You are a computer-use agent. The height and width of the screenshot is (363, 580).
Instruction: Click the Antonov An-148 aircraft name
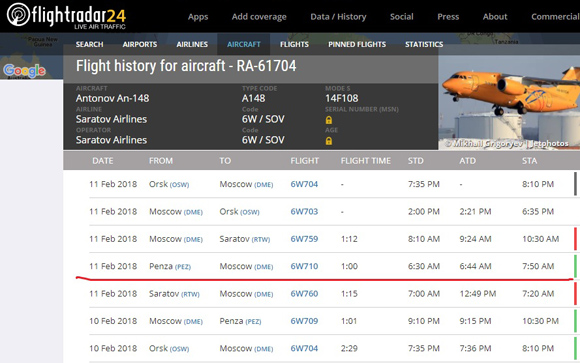[x=112, y=98]
